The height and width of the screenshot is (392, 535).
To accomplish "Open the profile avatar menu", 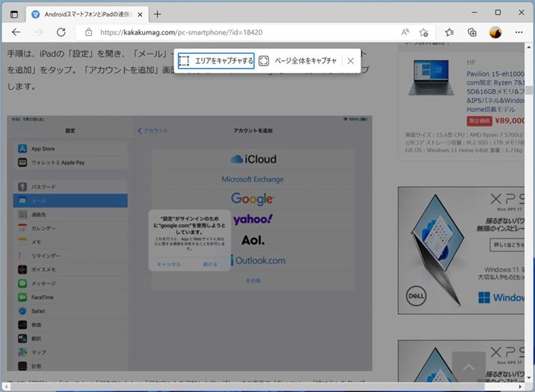I will point(495,32).
